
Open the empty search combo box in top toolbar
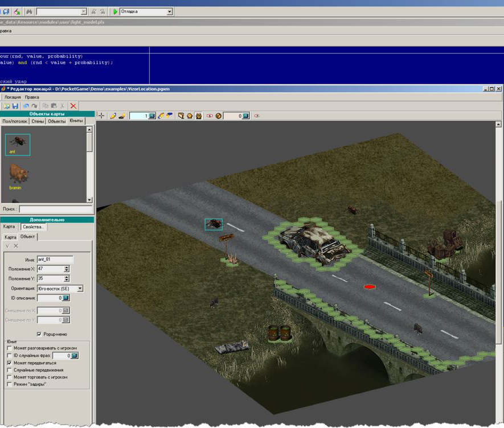(x=84, y=11)
